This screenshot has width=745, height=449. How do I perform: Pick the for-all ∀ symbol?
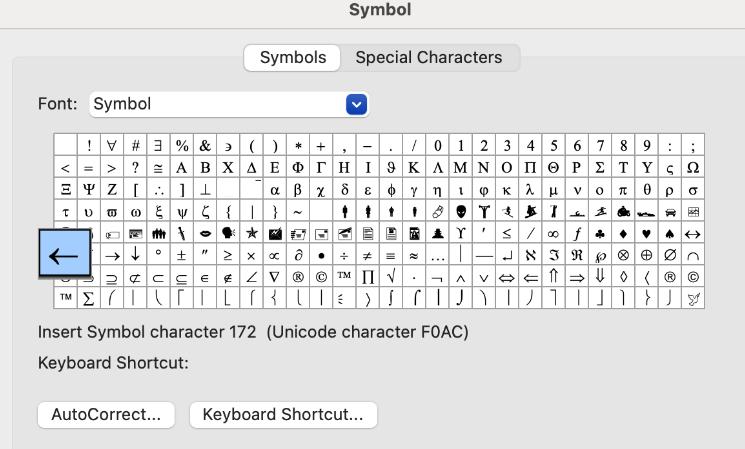click(x=112, y=145)
